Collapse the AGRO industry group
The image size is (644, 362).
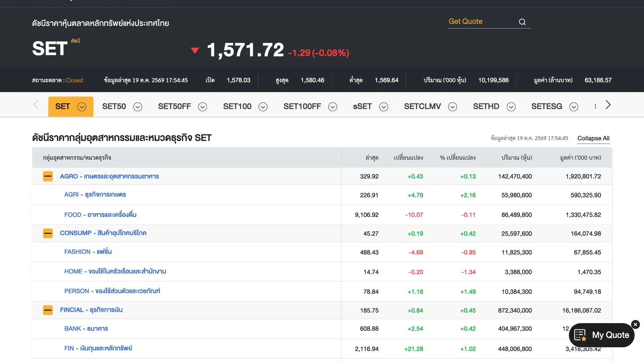pyautogui.click(x=48, y=176)
